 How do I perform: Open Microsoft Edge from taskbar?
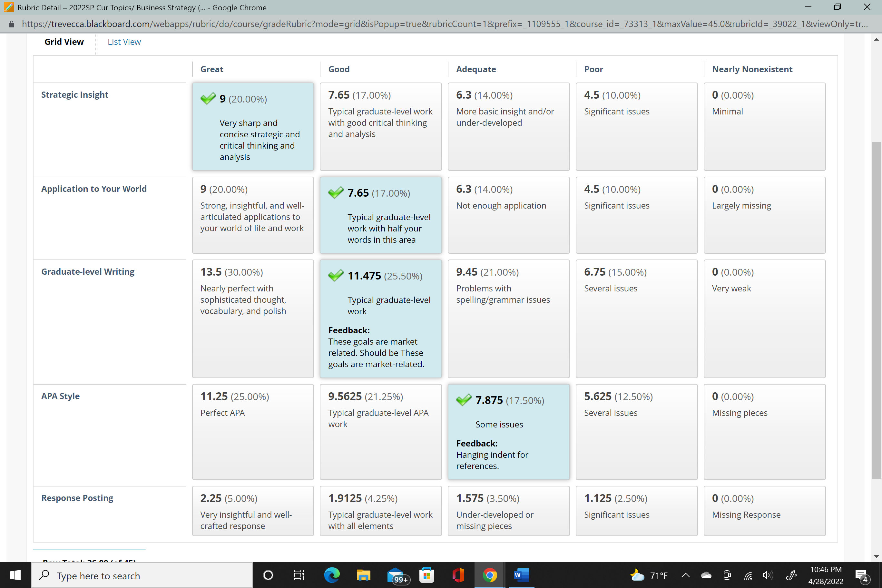[332, 575]
